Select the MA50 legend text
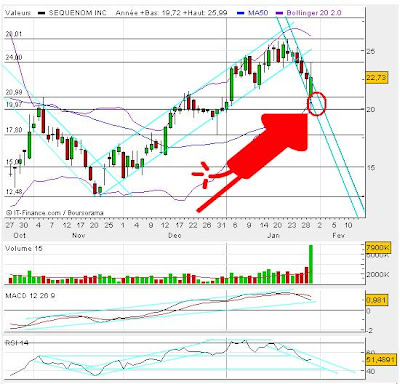 pyautogui.click(x=258, y=13)
